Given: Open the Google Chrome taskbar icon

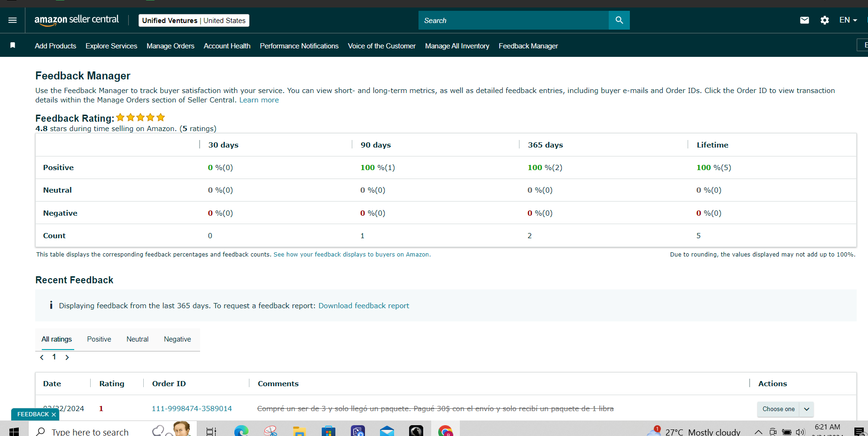Looking at the screenshot, I should pos(445,431).
